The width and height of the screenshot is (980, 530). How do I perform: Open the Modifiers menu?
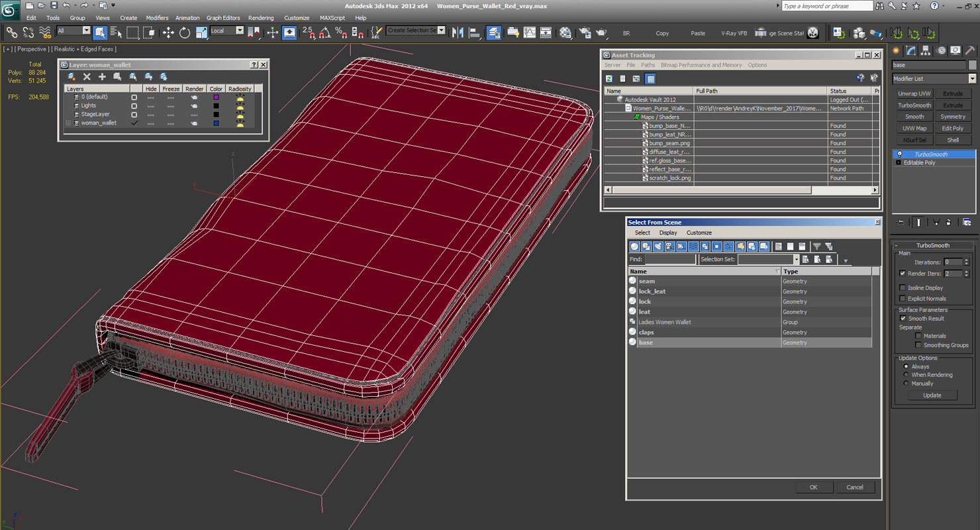point(157,18)
